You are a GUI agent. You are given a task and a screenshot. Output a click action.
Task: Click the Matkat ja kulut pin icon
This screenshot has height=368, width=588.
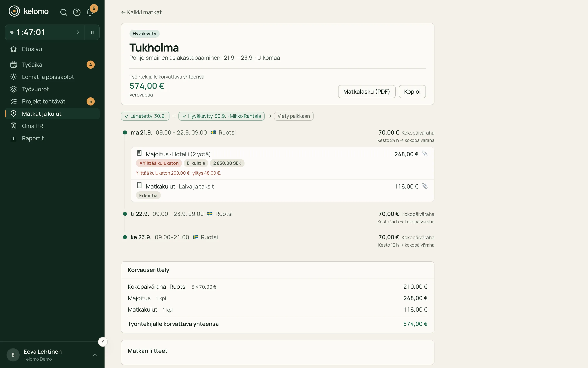(13, 114)
